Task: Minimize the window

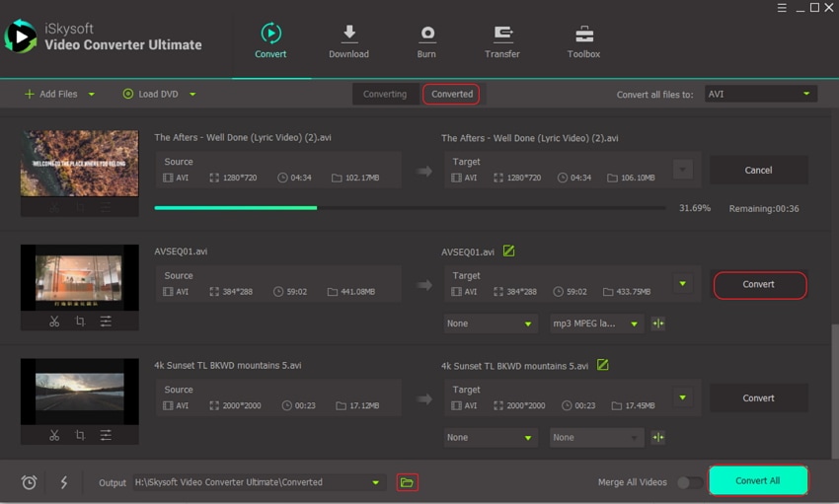Action: coord(800,9)
